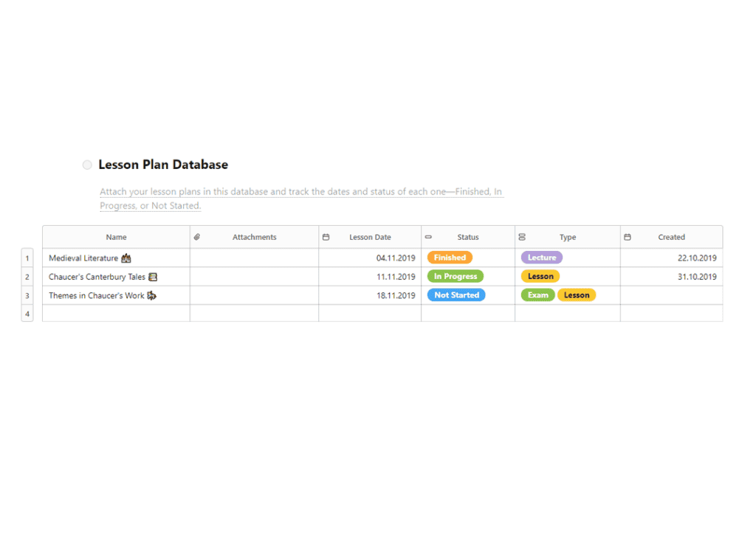Click the calendar icon beside Created
756x533 pixels.
(x=628, y=237)
